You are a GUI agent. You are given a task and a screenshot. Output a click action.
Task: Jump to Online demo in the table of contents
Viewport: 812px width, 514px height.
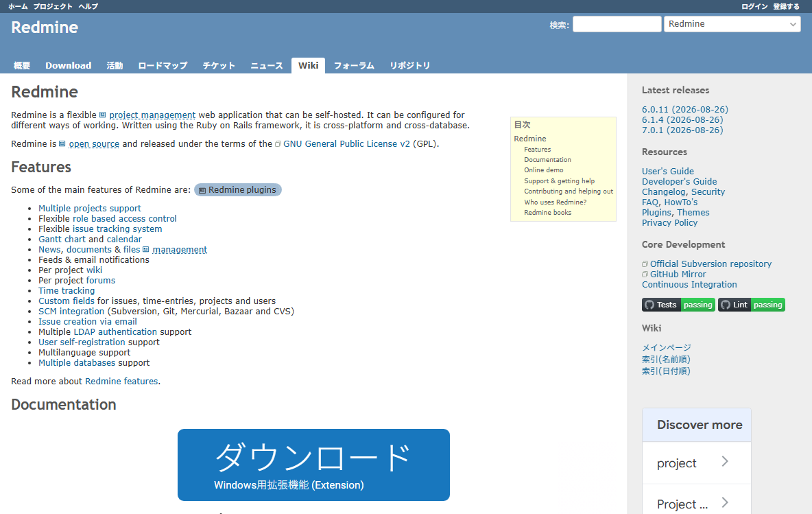click(x=543, y=170)
